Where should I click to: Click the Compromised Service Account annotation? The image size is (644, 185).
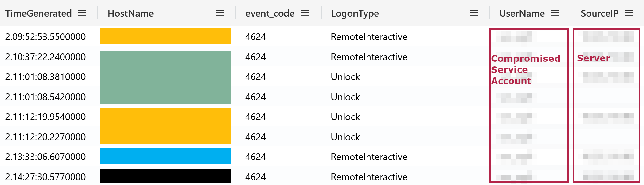(x=526, y=70)
